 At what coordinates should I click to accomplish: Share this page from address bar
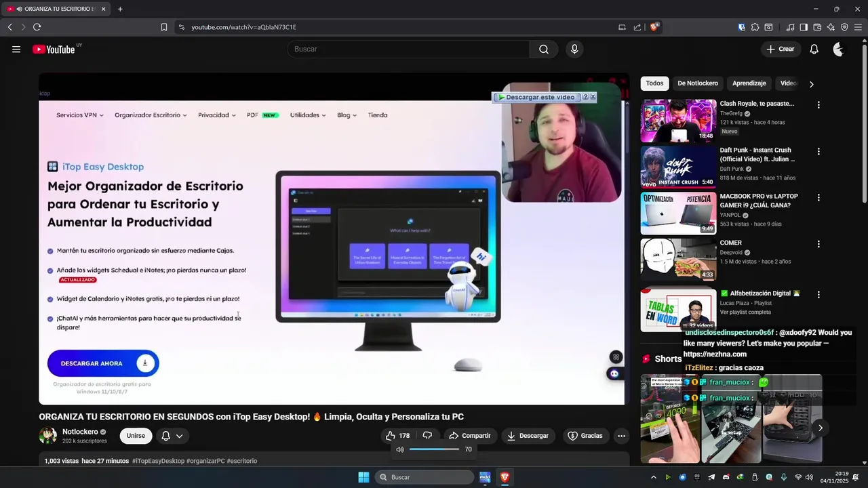pos(637,27)
